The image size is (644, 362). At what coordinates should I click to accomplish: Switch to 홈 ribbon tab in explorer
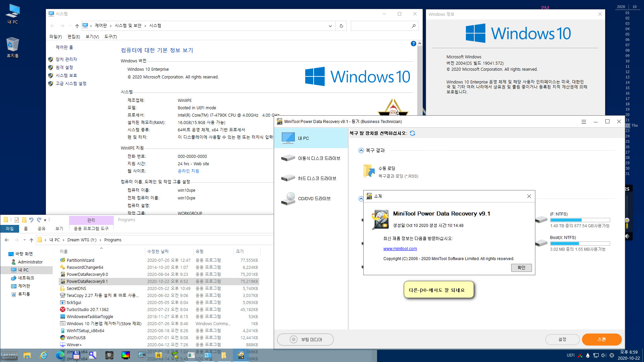(26, 229)
